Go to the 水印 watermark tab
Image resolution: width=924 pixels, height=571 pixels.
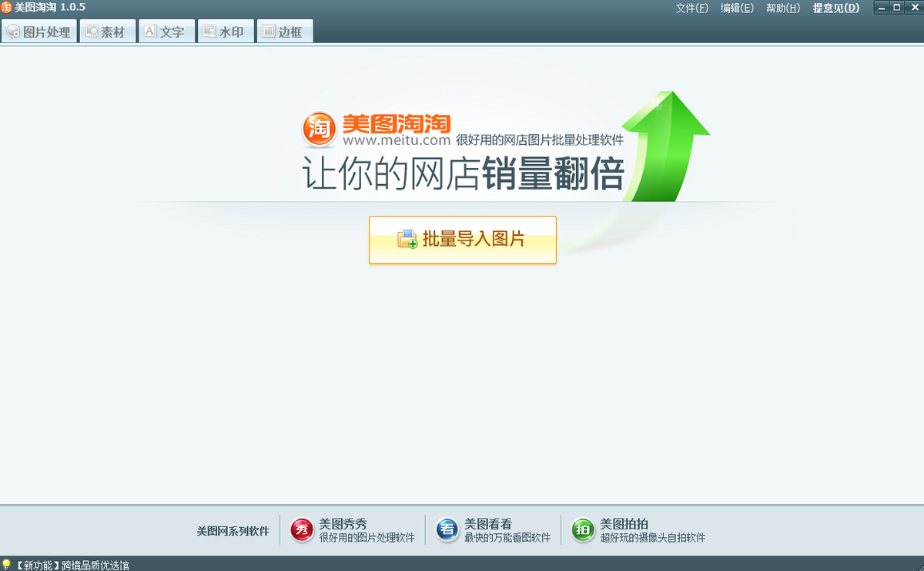point(225,32)
